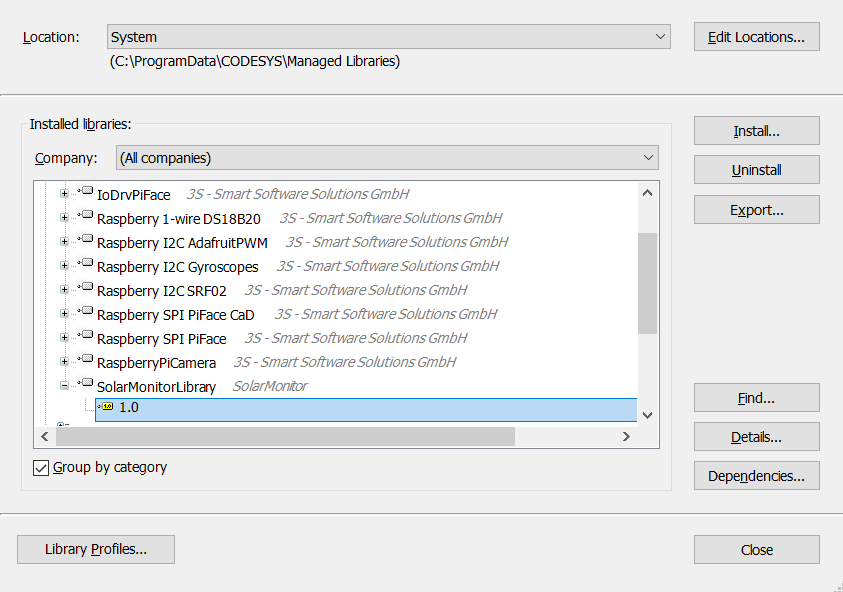Screen dimensions: 843x592
Task: Select the Raspberry SPI PiFace CaD text
Action: tap(176, 315)
